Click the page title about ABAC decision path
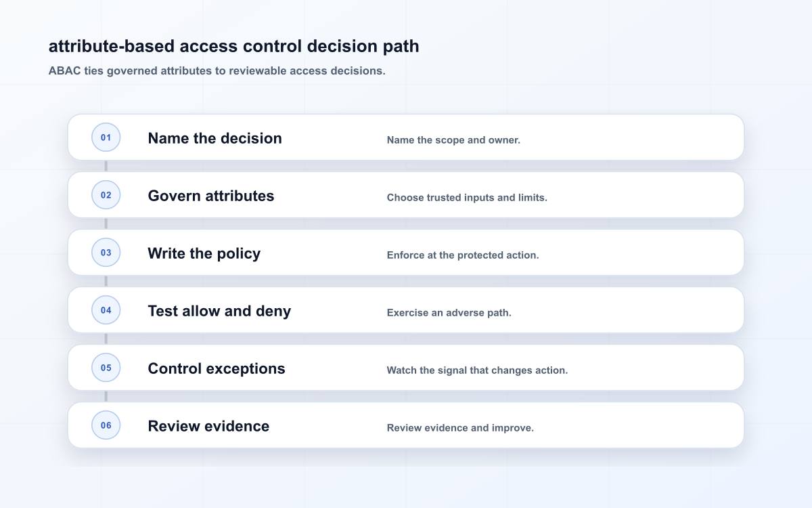 coord(233,46)
